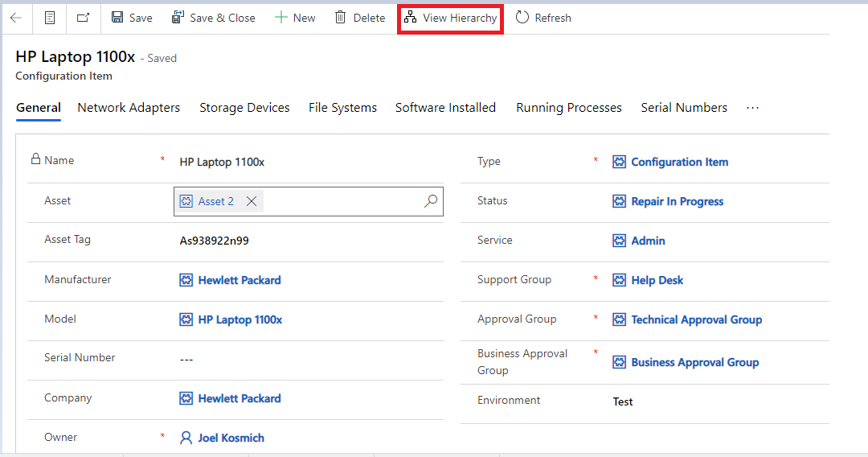This screenshot has width=868, height=457.
Task: Click entity icon beside Model HP Laptop 1100x
Action: click(186, 319)
